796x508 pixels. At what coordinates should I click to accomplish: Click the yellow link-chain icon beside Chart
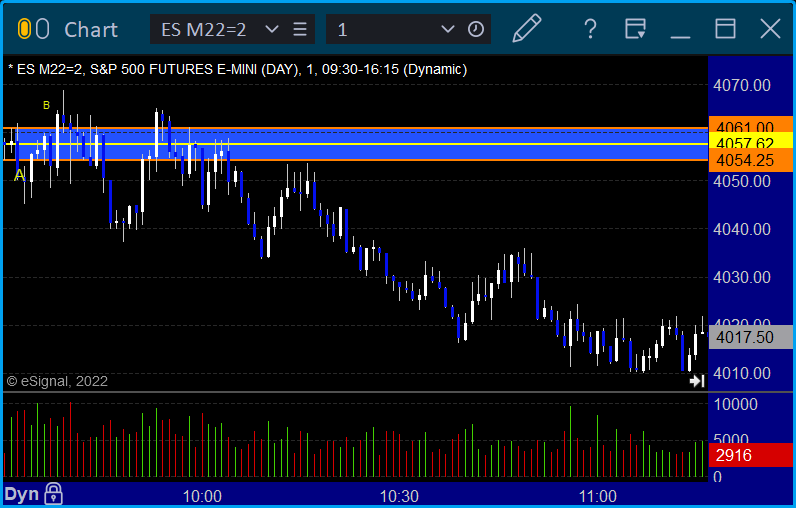[x=24, y=29]
